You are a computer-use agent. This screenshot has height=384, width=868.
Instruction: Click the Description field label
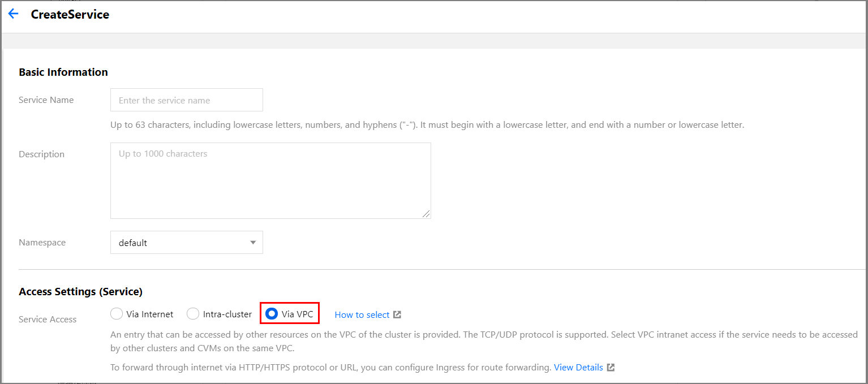[42, 154]
